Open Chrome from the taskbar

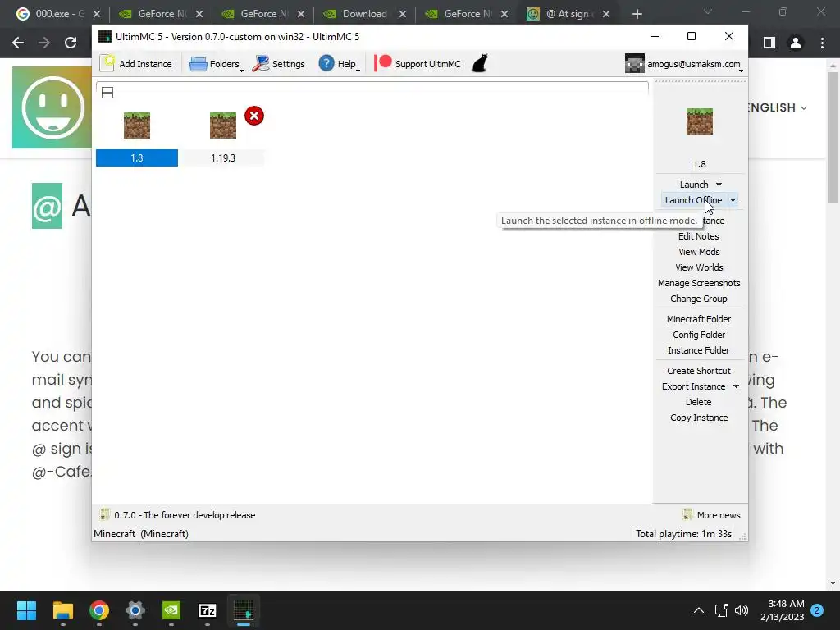click(99, 610)
